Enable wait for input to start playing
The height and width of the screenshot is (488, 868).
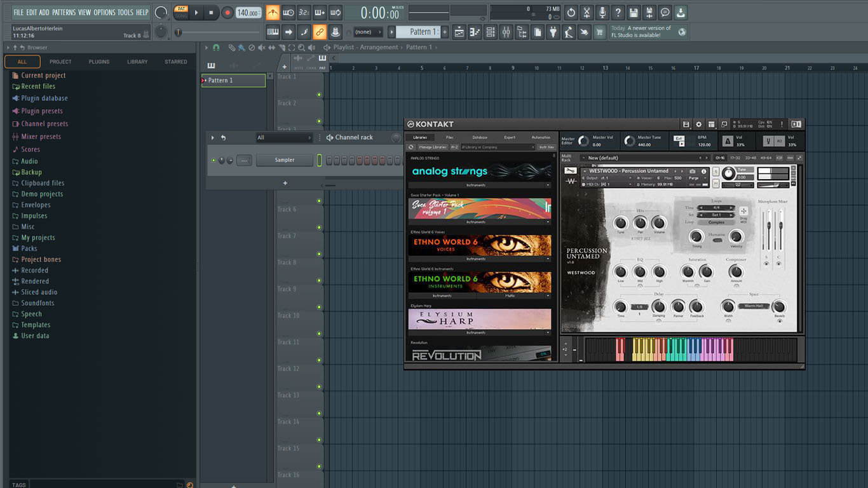click(288, 12)
